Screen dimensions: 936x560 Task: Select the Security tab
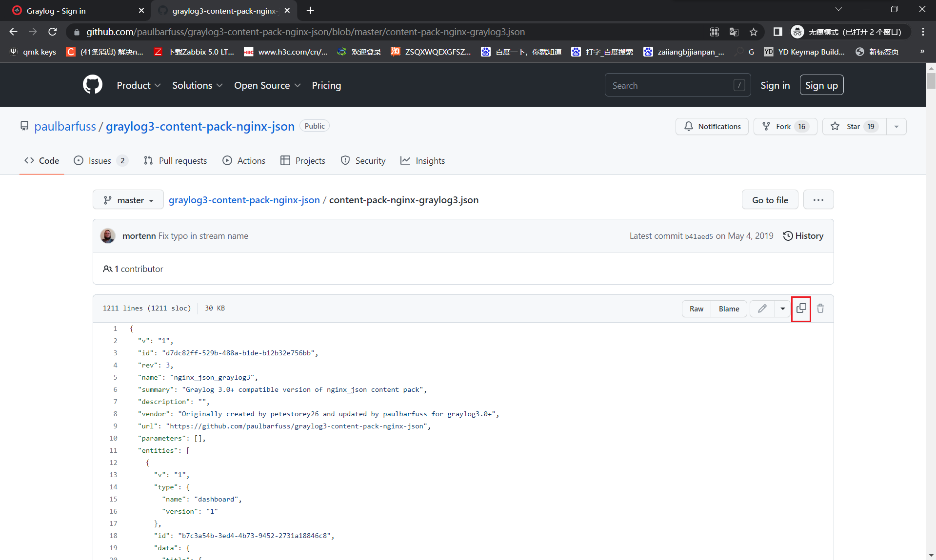[363, 160]
